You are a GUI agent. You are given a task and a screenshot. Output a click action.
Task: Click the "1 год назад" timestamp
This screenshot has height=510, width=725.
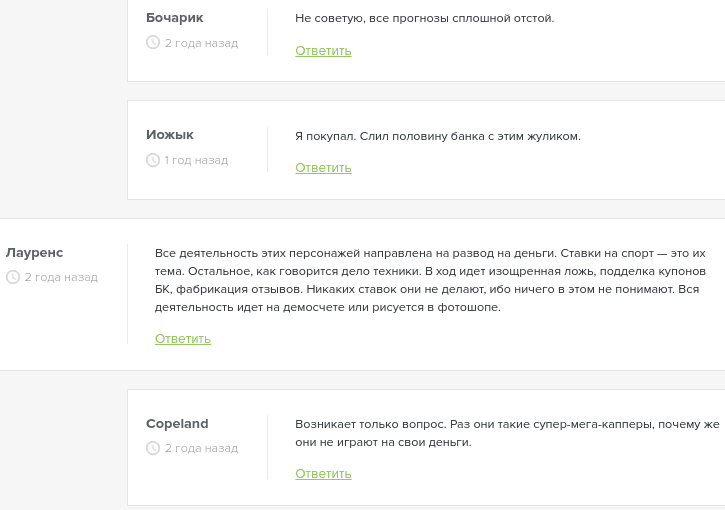tap(196, 160)
